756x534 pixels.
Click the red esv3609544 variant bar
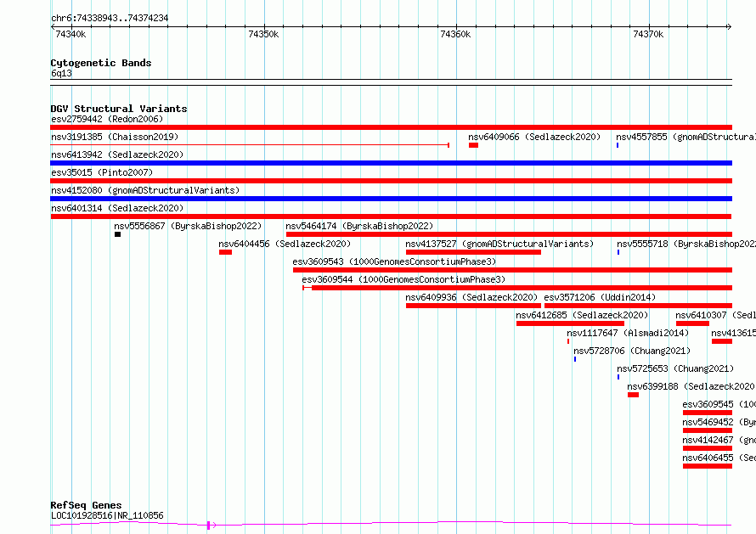click(x=517, y=288)
